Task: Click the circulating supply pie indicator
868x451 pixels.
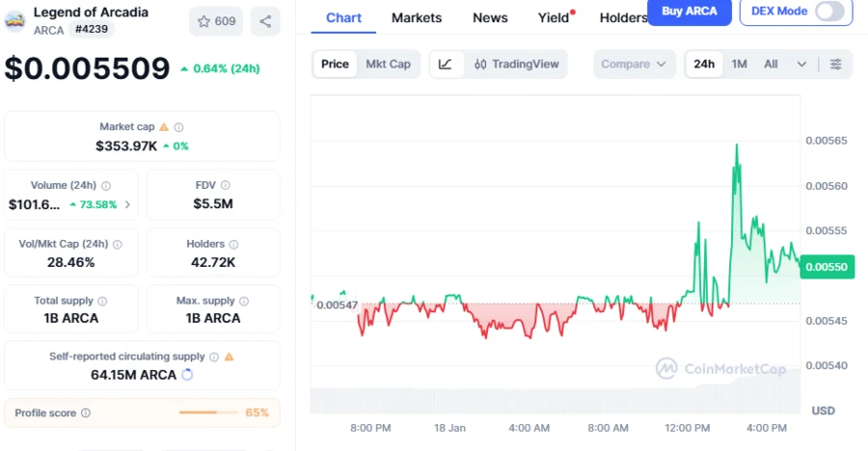Action: coord(187,374)
